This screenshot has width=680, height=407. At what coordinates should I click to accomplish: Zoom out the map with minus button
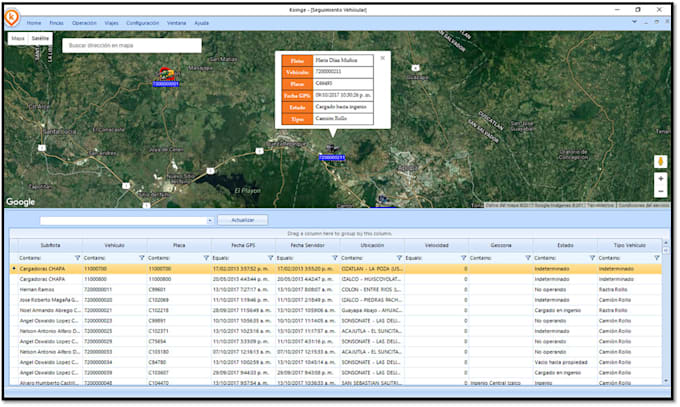tap(660, 192)
